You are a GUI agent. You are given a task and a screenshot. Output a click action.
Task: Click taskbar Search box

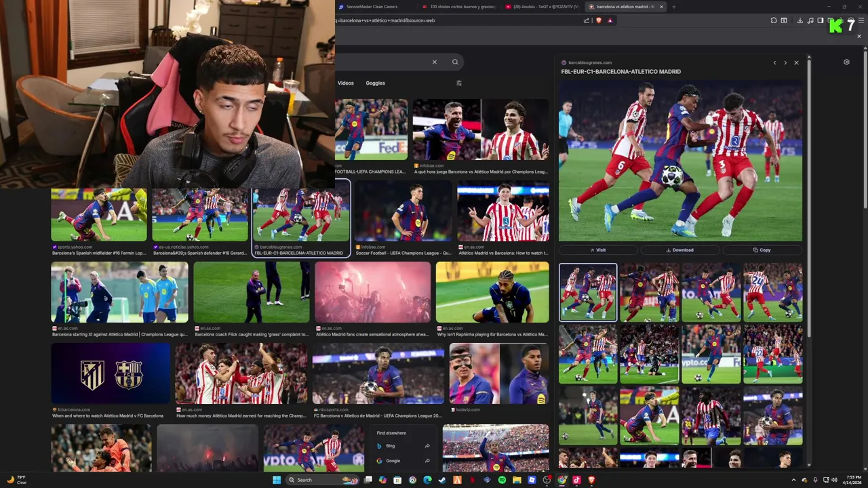[x=322, y=480]
